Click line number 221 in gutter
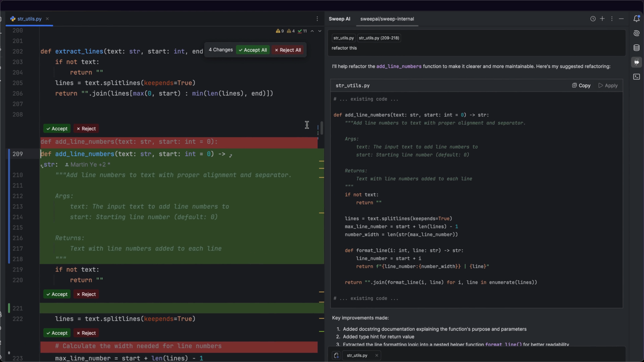This screenshot has width=644, height=362. coord(18,308)
